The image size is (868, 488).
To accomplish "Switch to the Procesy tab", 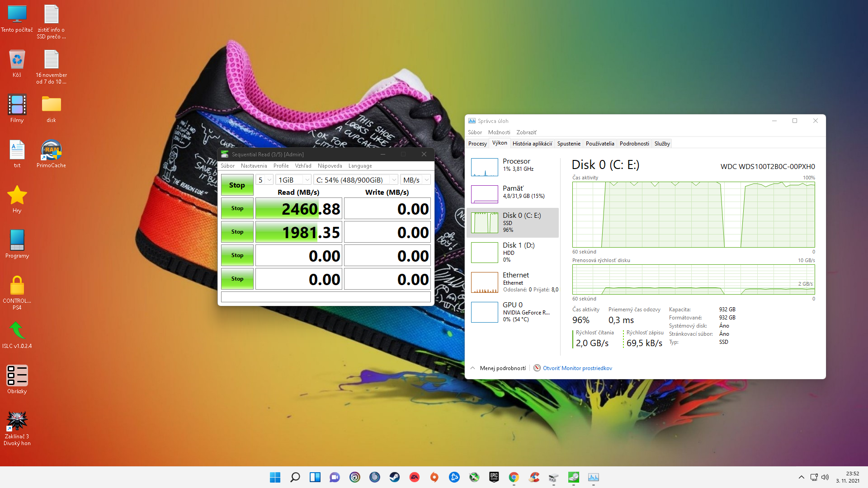I will pyautogui.click(x=477, y=144).
